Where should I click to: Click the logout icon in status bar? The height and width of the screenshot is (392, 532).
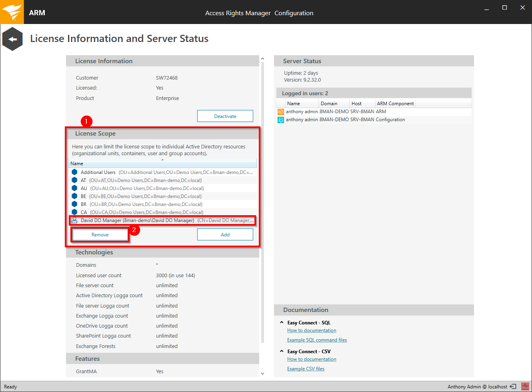(x=513, y=386)
